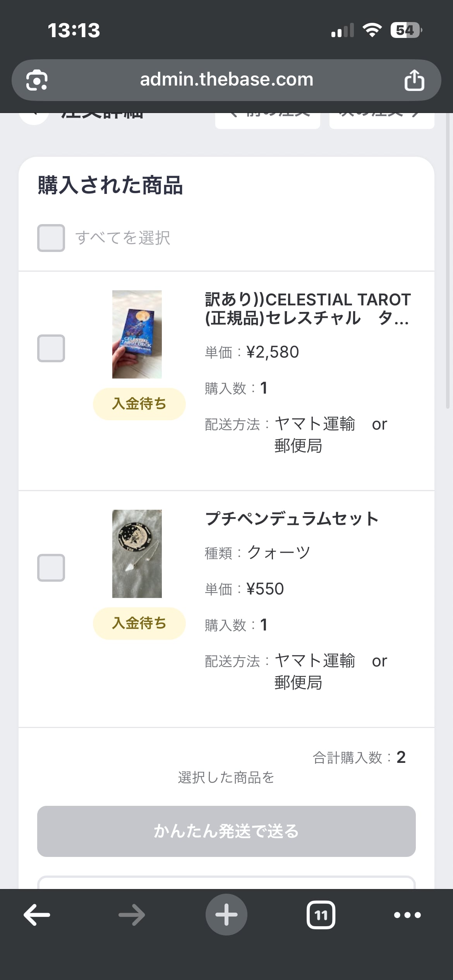Tap the browser forward arrow
Image resolution: width=453 pixels, height=980 pixels.
[132, 915]
